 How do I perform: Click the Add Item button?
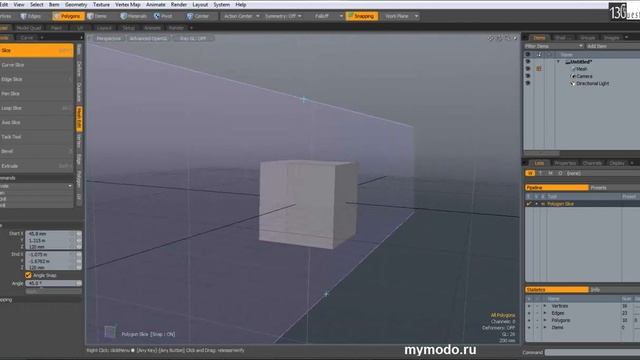pyautogui.click(x=597, y=46)
